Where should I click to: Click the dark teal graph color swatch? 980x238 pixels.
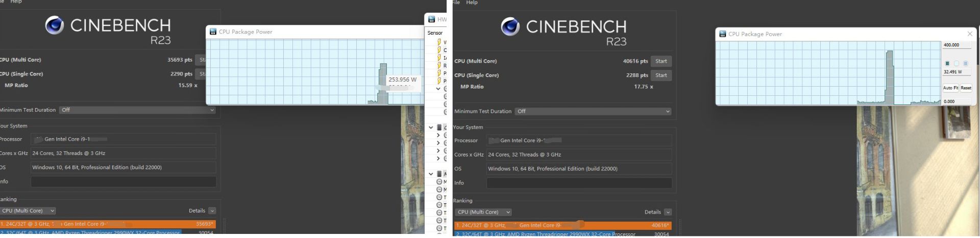[x=947, y=63]
